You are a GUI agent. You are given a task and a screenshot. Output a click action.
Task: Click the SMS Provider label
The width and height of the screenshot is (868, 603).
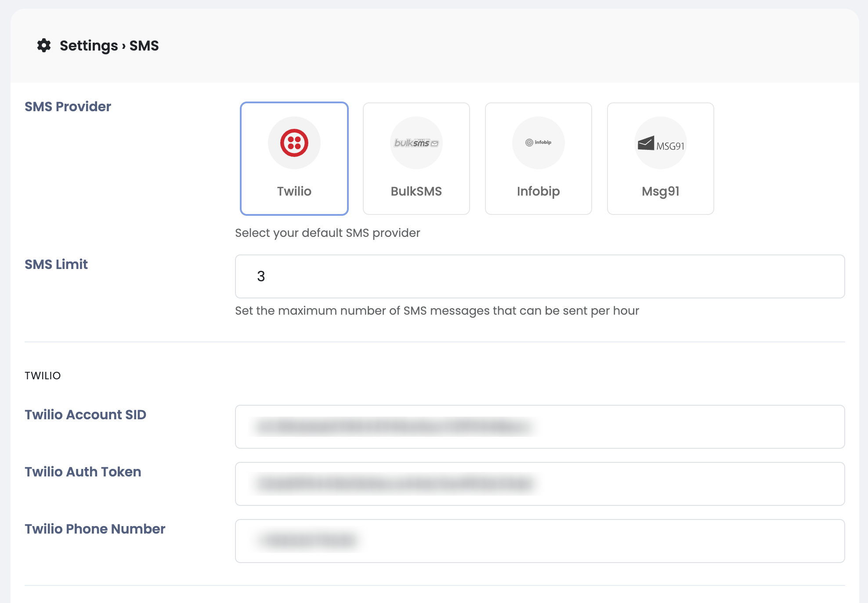point(68,106)
